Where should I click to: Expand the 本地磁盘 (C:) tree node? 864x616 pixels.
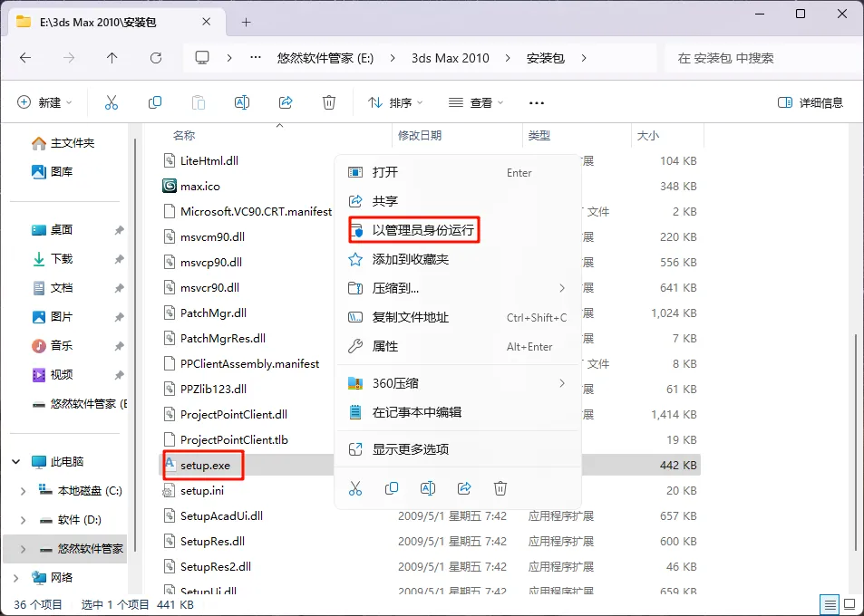tap(23, 491)
